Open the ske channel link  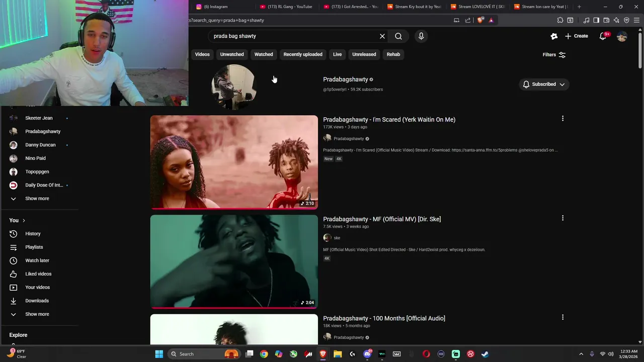(x=337, y=238)
